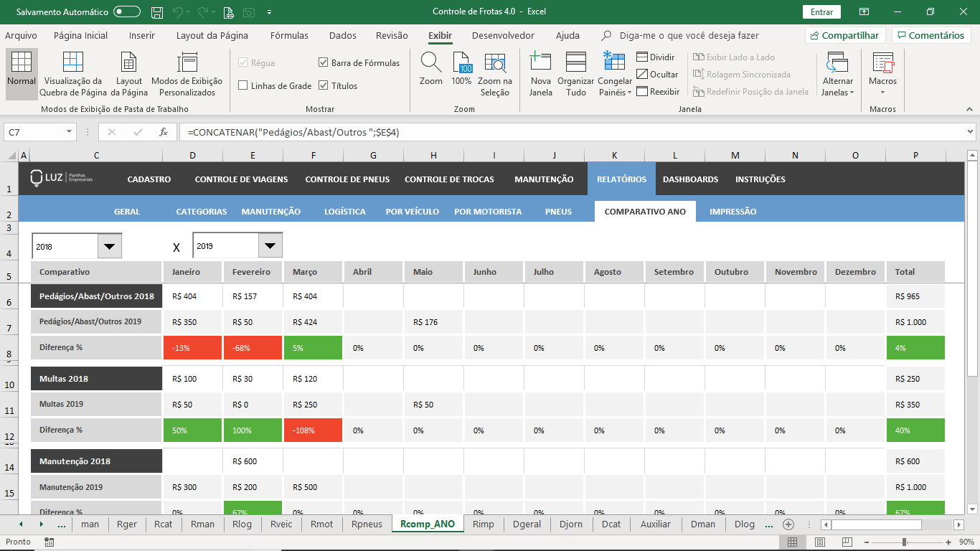Customize the Quick Access Toolbar dropdown
980x551 pixels.
coord(269,12)
